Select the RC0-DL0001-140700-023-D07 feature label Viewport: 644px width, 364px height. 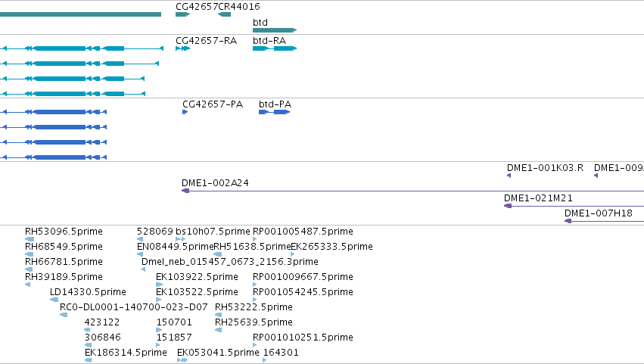point(133,307)
